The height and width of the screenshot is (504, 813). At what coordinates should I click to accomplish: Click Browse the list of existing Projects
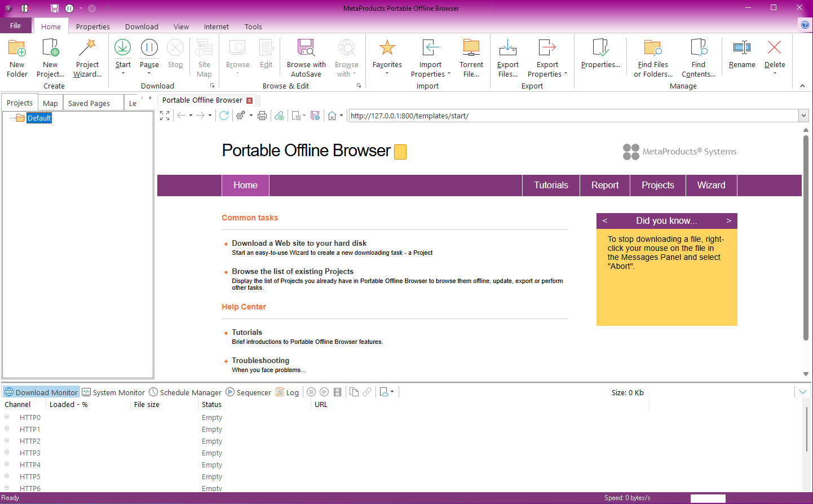point(293,271)
